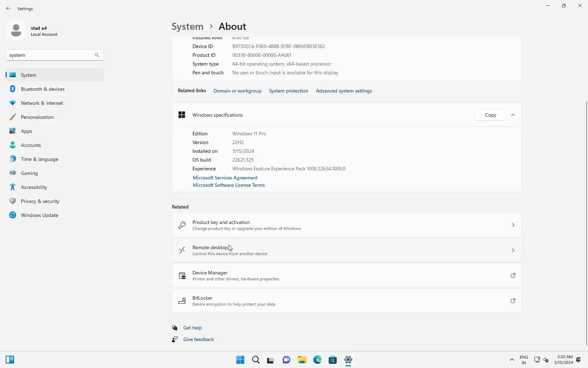Open Advanced system settings link
Screen dimensions: 588x368
[x=344, y=91]
